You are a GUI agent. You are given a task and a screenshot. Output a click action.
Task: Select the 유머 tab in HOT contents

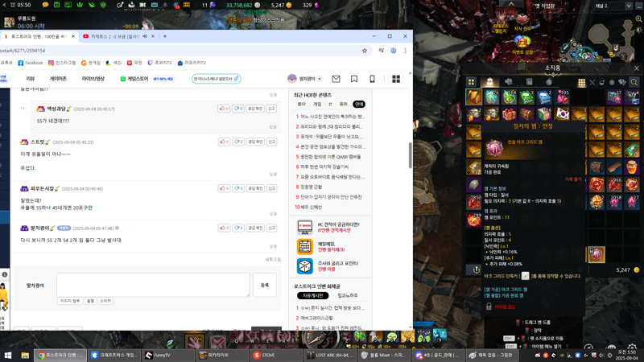(344, 105)
